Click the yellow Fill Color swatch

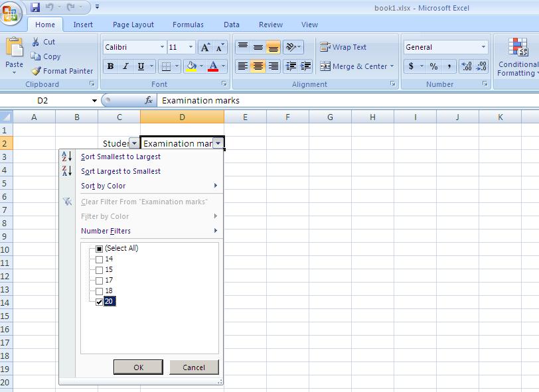pyautogui.click(x=191, y=66)
